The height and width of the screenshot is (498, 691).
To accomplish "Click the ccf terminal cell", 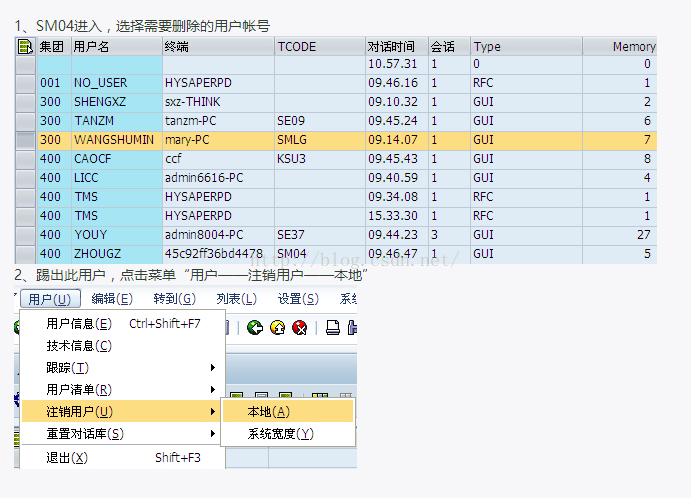I will click(218, 159).
